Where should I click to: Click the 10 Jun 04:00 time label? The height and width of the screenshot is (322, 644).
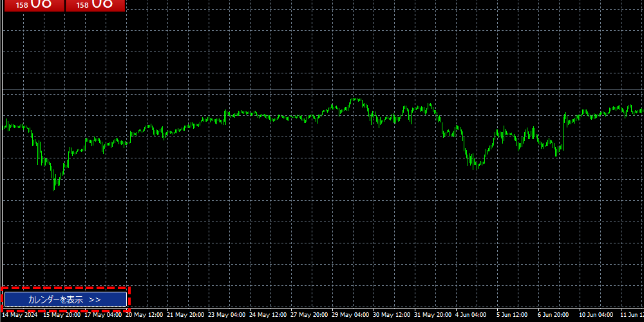[596, 316]
